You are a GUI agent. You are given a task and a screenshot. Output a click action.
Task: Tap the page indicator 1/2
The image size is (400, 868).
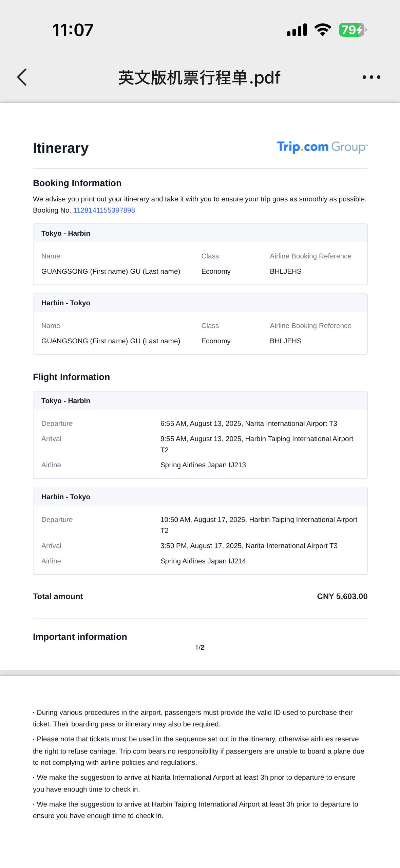click(199, 647)
